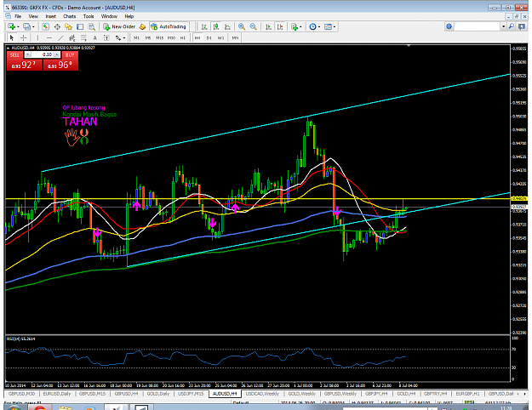Switch timeframe to MN

(235, 37)
